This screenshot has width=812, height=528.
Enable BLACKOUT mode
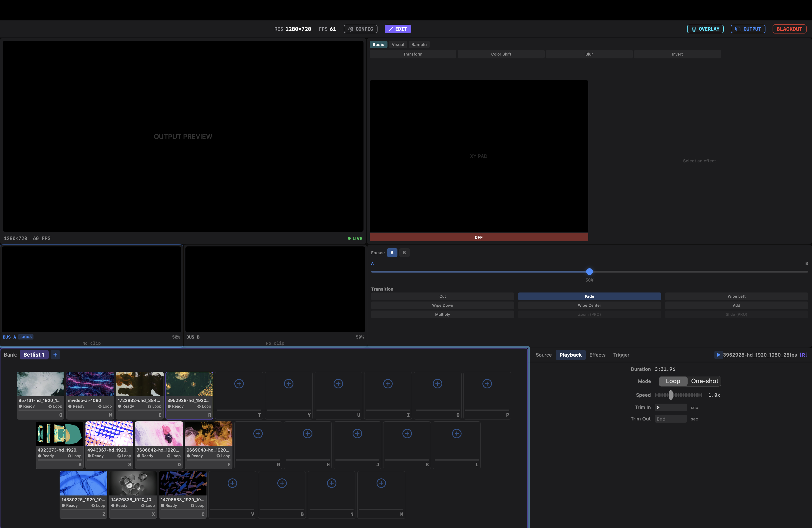789,29
